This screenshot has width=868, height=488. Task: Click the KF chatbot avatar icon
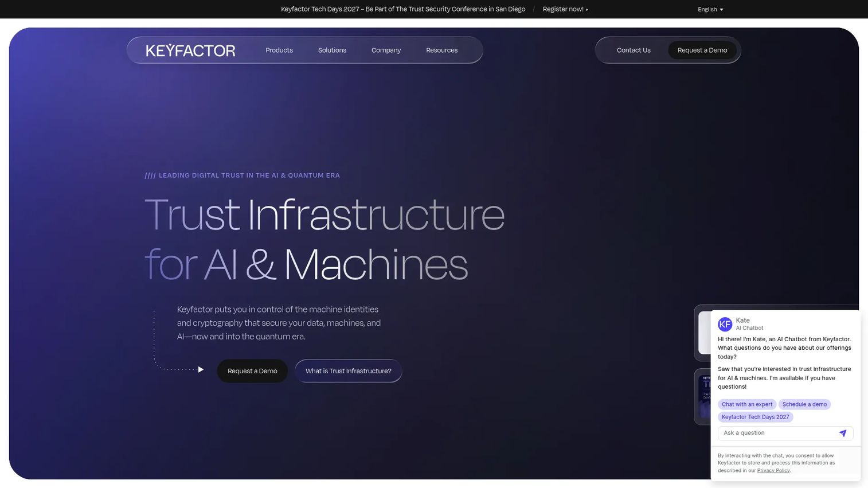[x=725, y=324]
